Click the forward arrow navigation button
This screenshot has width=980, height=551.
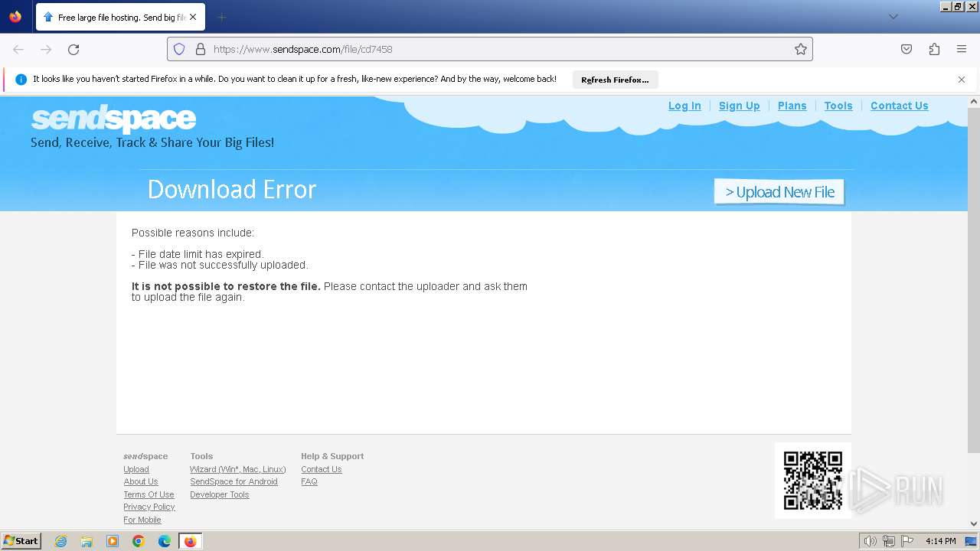[x=46, y=49]
